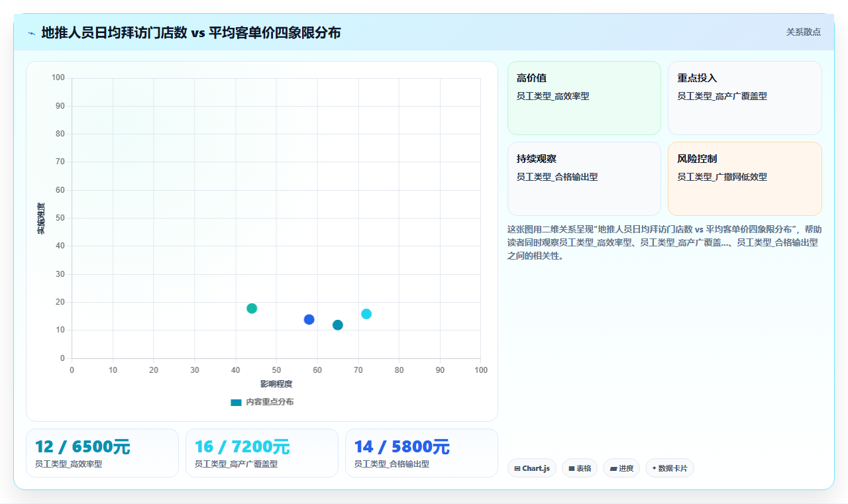Open the 高价值 quadrant card
The width and height of the screenshot is (848, 504).
(584, 98)
